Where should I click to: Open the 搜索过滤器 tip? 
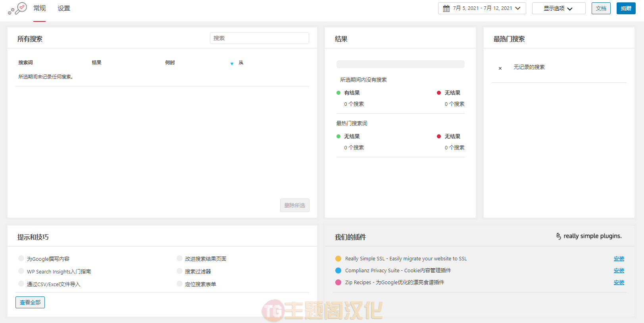(x=198, y=271)
